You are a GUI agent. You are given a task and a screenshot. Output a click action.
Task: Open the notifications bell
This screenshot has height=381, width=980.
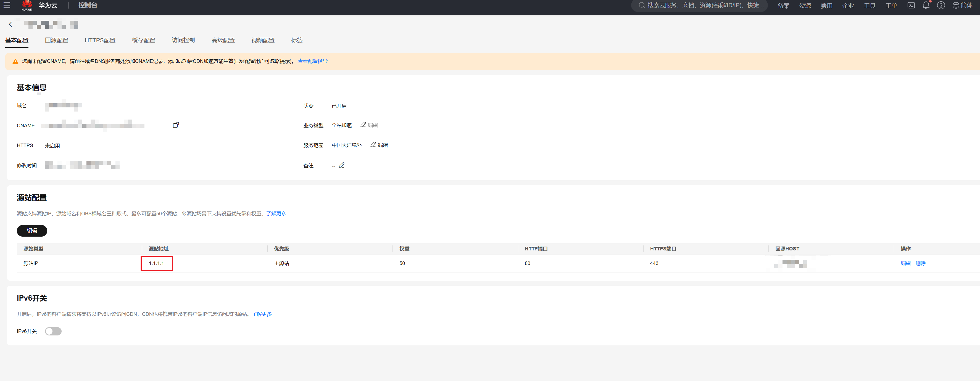pos(926,5)
